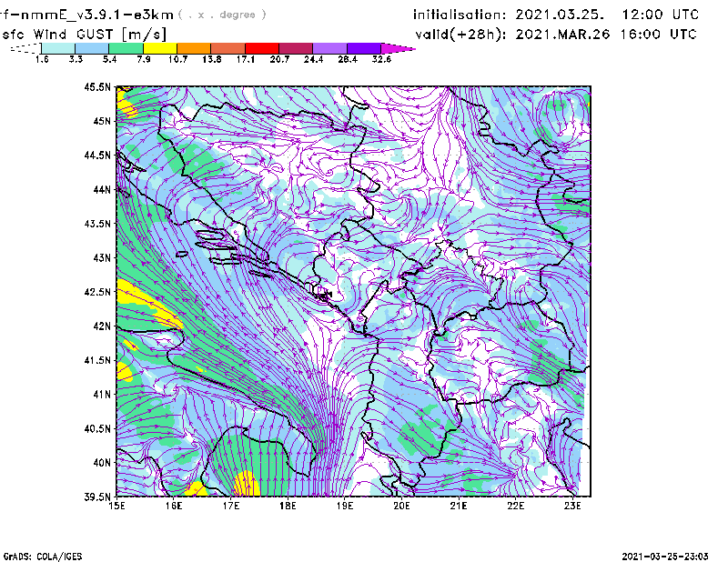Pick the orange 10.7–13.8 legend swatch
Viewport: 728px width, 562px height.
[x=194, y=48]
